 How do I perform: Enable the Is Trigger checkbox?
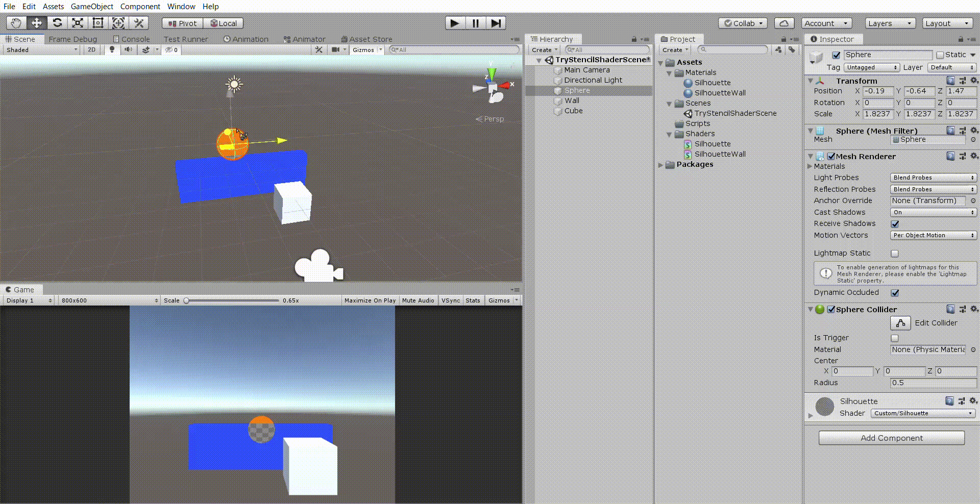[895, 338]
